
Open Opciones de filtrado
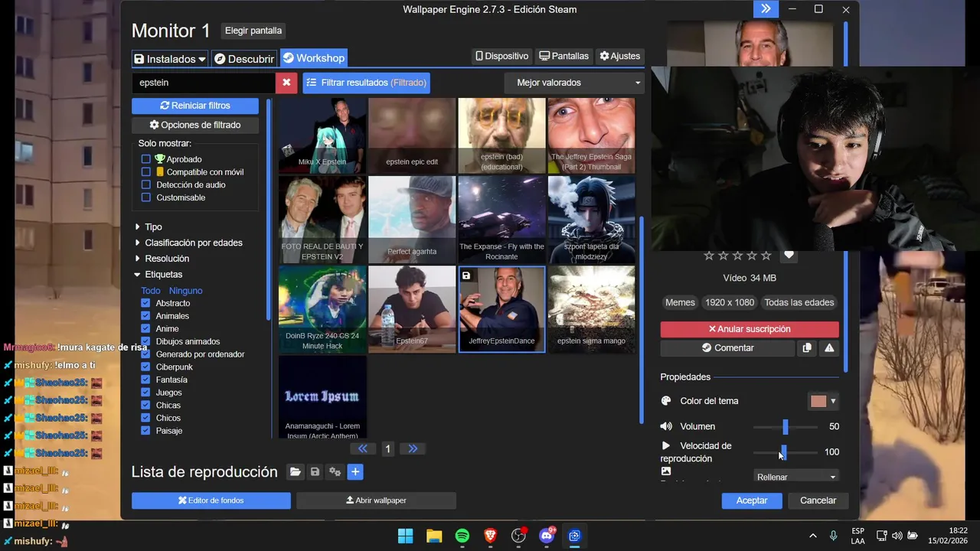tap(195, 125)
